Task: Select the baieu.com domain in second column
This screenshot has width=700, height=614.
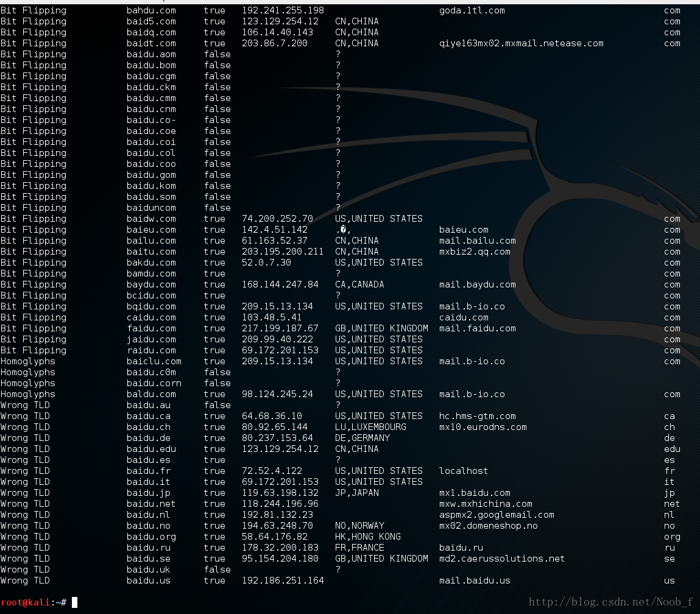Action: [151, 230]
